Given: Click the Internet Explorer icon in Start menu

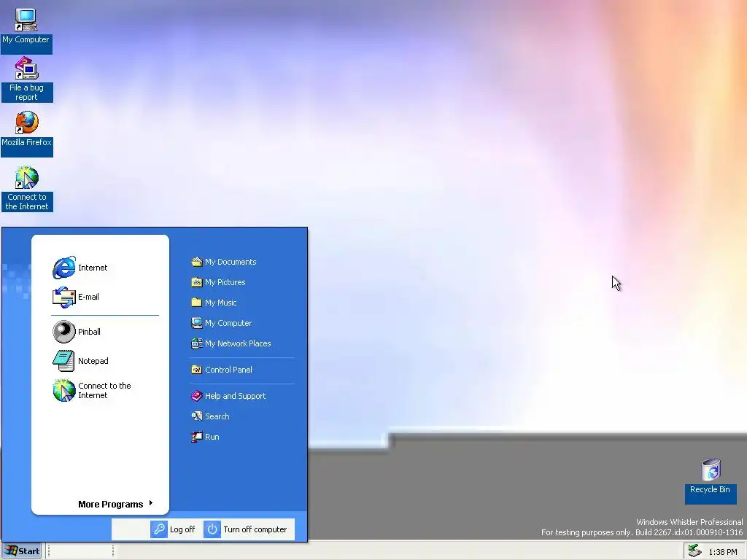Looking at the screenshot, I should 64,268.
